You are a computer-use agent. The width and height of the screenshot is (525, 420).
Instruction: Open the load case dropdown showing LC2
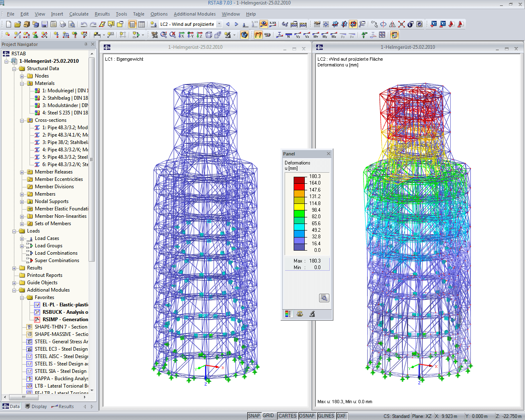[219, 24]
